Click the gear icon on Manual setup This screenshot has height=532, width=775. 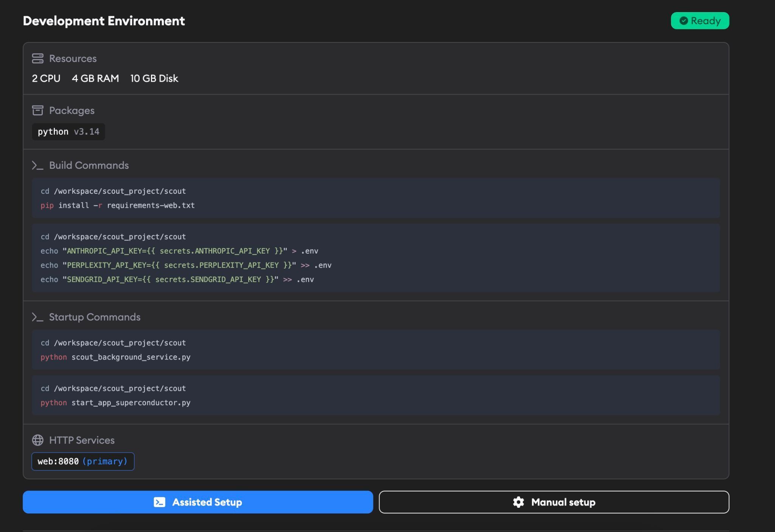coord(518,502)
